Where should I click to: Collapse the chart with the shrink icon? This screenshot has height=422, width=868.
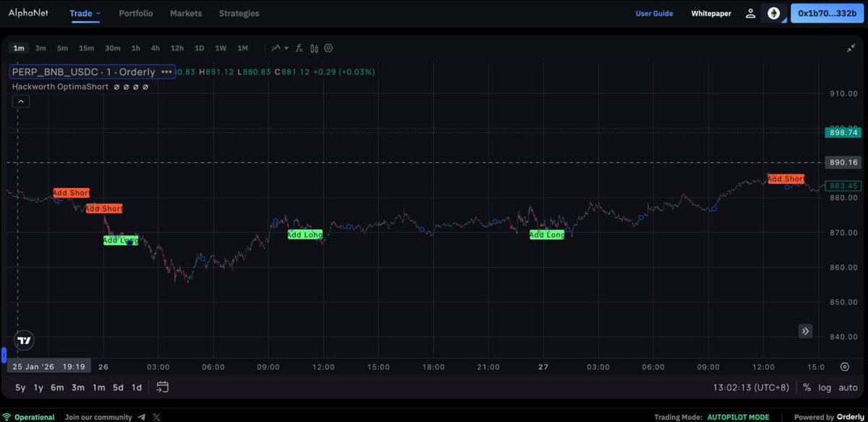[851, 48]
